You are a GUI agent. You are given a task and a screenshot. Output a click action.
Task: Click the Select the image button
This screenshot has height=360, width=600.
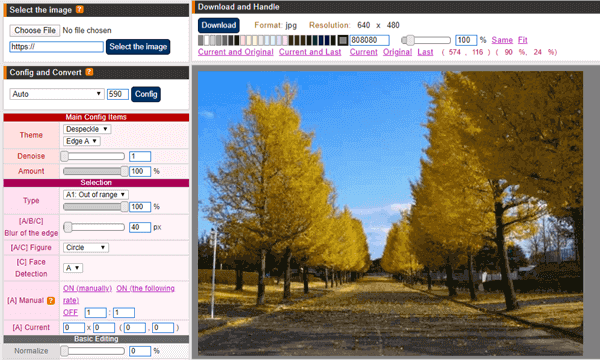point(138,47)
